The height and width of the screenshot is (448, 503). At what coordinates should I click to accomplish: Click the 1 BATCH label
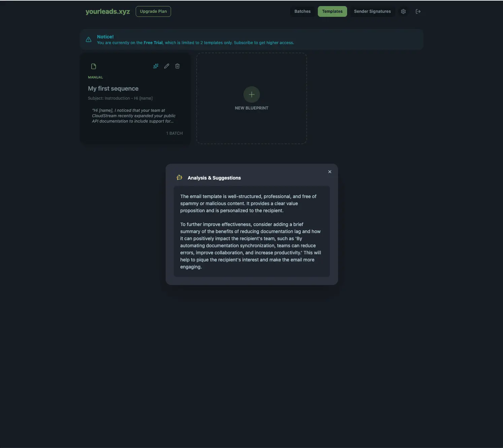[174, 133]
